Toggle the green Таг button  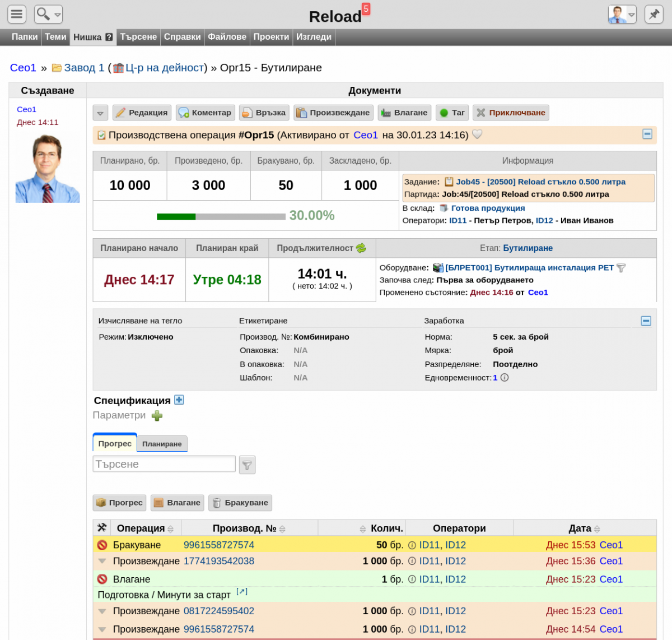452,113
